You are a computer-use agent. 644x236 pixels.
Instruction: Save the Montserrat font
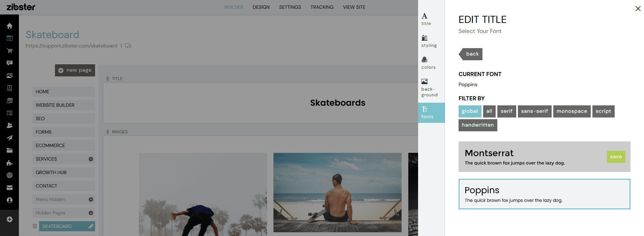[x=616, y=157]
